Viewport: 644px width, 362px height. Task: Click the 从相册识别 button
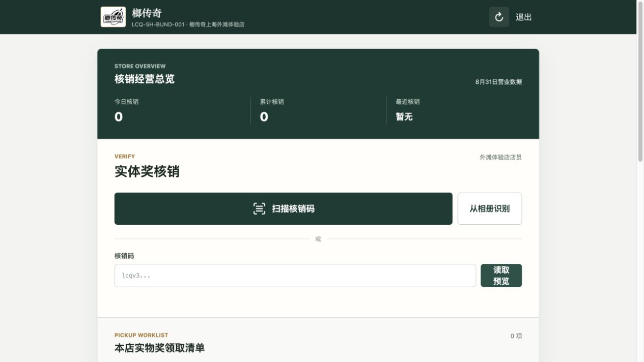point(489,208)
